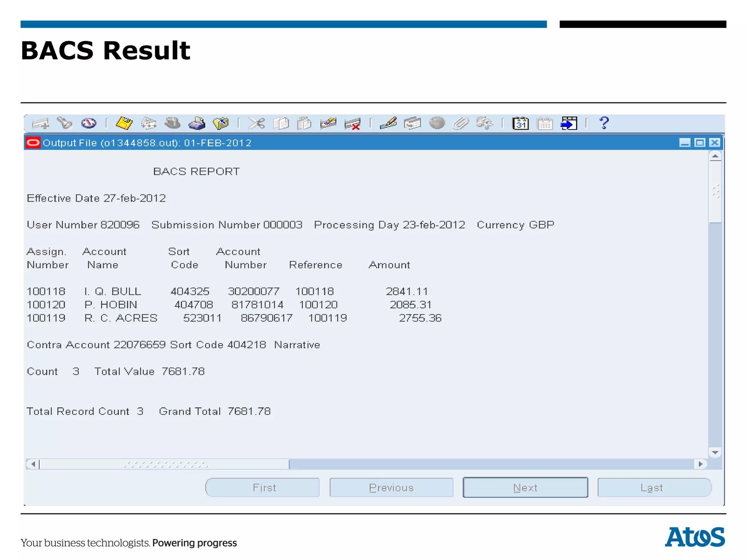Viewport: 747px width, 560px height.
Task: Click the horizontal scrollbar thumb
Action: (165, 464)
